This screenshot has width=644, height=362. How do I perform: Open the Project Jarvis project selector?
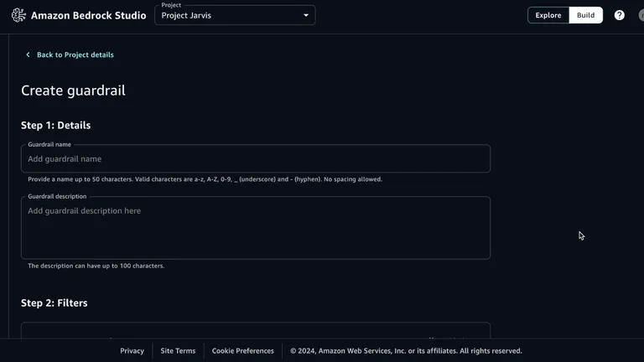point(226,15)
